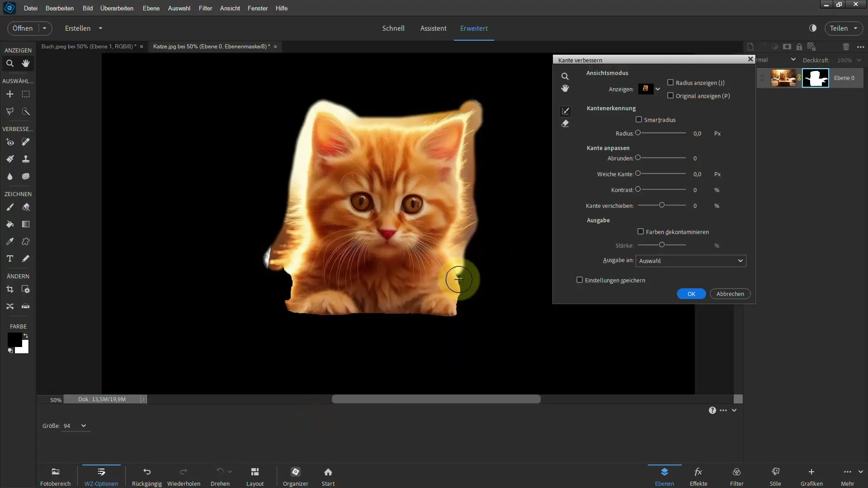Select the Eraser tool under Zeichnen
868x488 pixels.
[x=26, y=207]
